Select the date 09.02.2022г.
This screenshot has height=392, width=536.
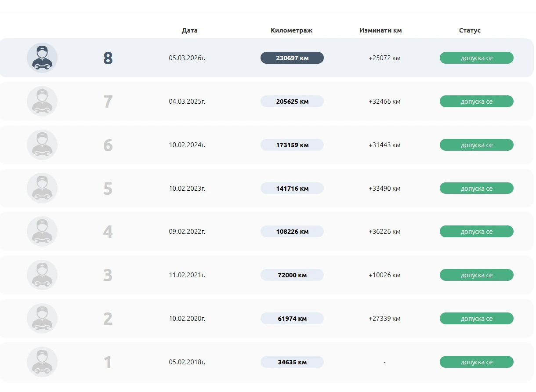pyautogui.click(x=187, y=232)
